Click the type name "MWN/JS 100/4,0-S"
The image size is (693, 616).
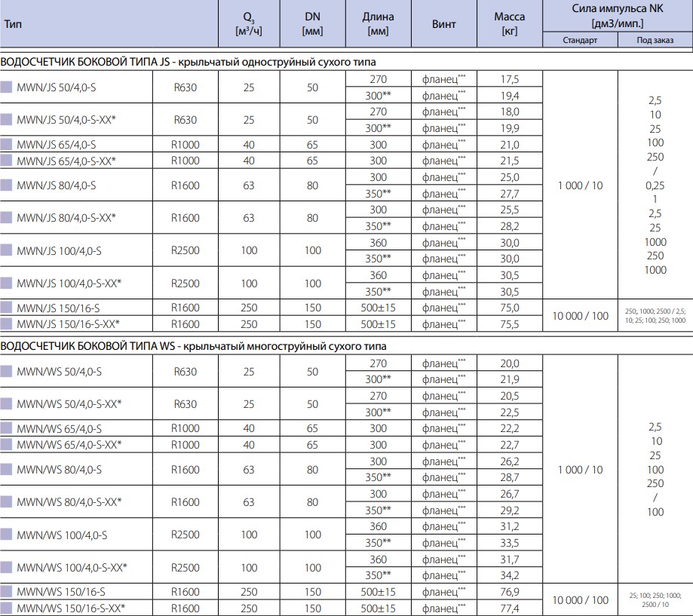(59, 250)
